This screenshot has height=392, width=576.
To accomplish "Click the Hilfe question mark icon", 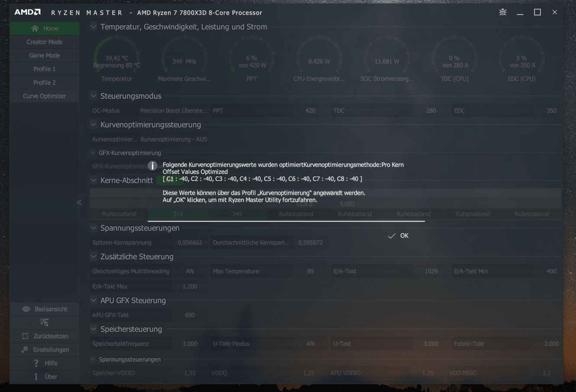I will 36,363.
